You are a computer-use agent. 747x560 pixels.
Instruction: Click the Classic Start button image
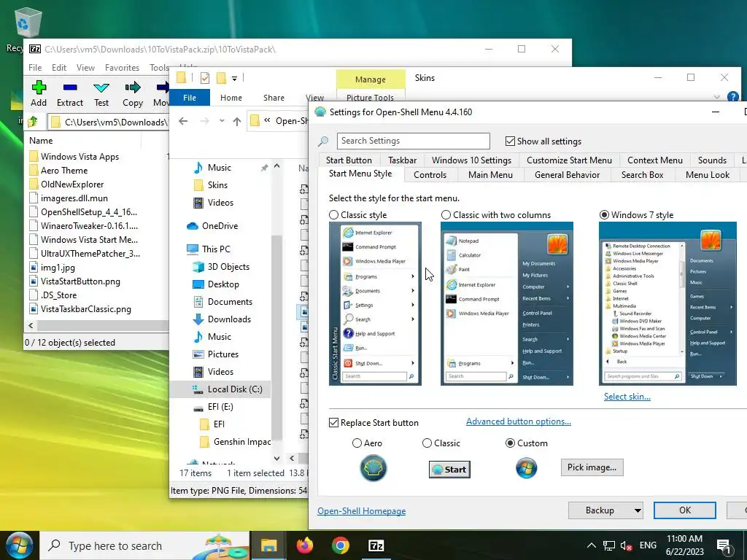449,470
